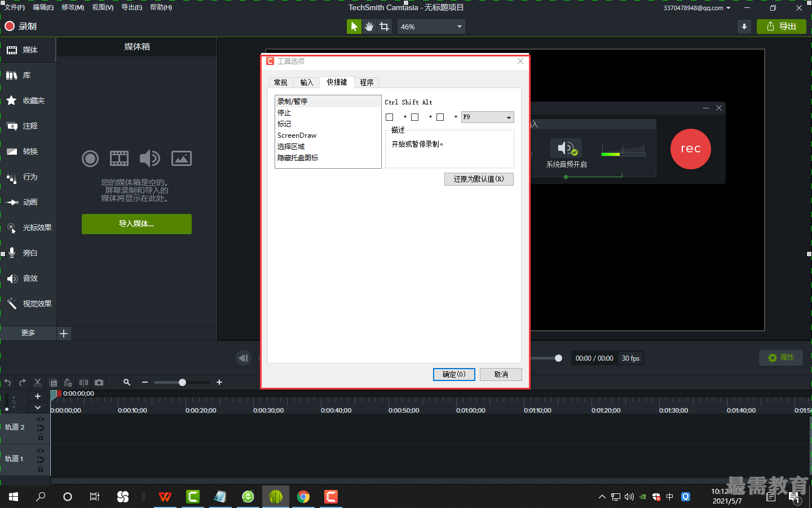
Task: Click 还原为默认值(R) button
Action: 479,179
